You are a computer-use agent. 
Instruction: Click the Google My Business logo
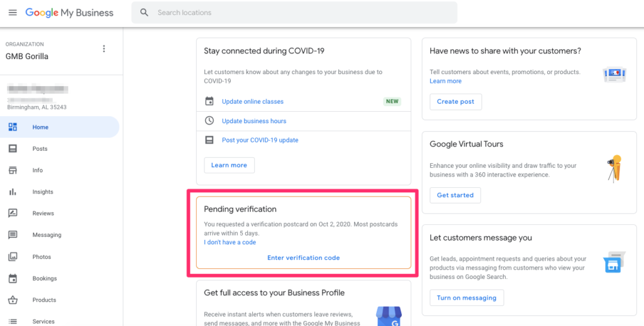(69, 13)
